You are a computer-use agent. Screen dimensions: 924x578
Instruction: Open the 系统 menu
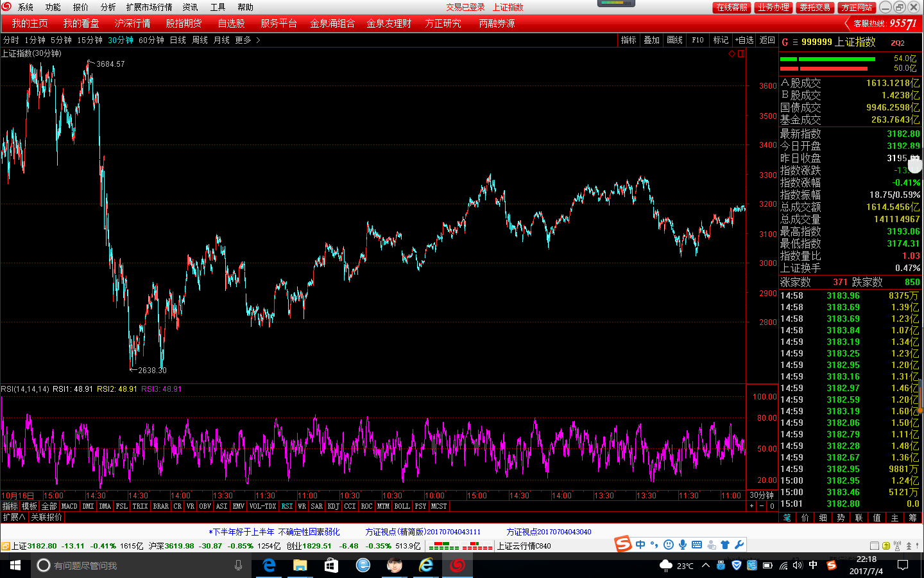[26, 7]
